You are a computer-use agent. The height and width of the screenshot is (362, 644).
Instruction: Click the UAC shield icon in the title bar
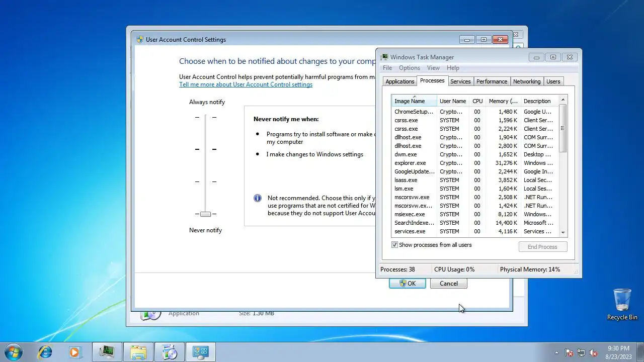140,39
